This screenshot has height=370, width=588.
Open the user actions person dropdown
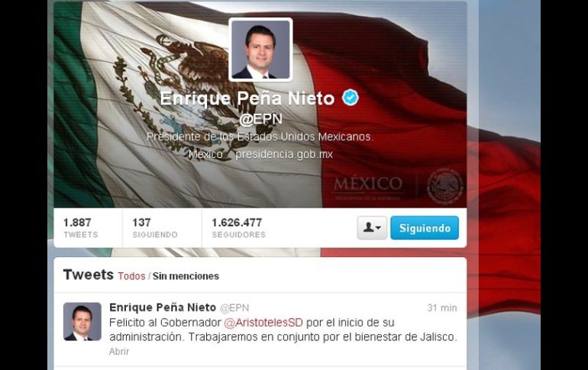(372, 227)
